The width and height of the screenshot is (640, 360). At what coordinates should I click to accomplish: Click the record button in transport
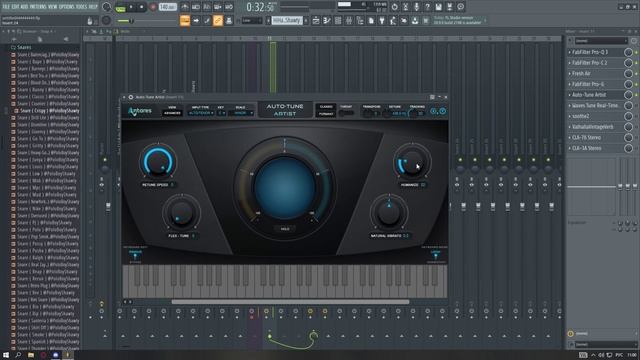coord(153,7)
